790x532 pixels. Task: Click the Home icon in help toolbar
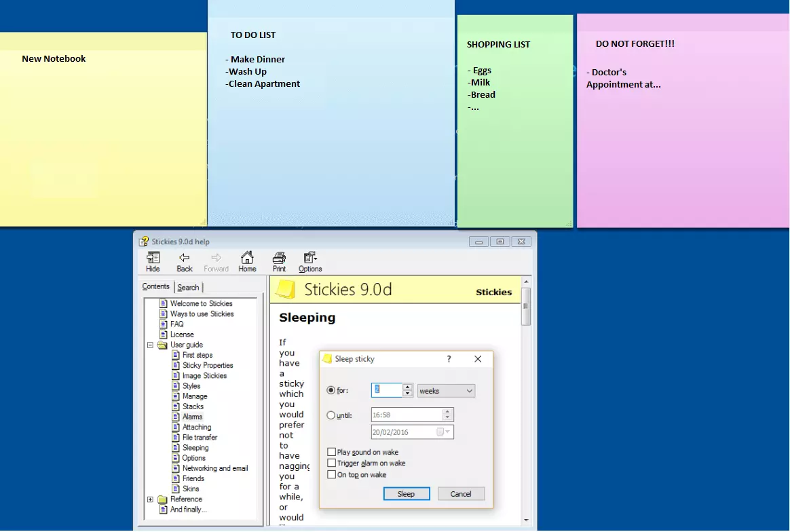(x=247, y=258)
